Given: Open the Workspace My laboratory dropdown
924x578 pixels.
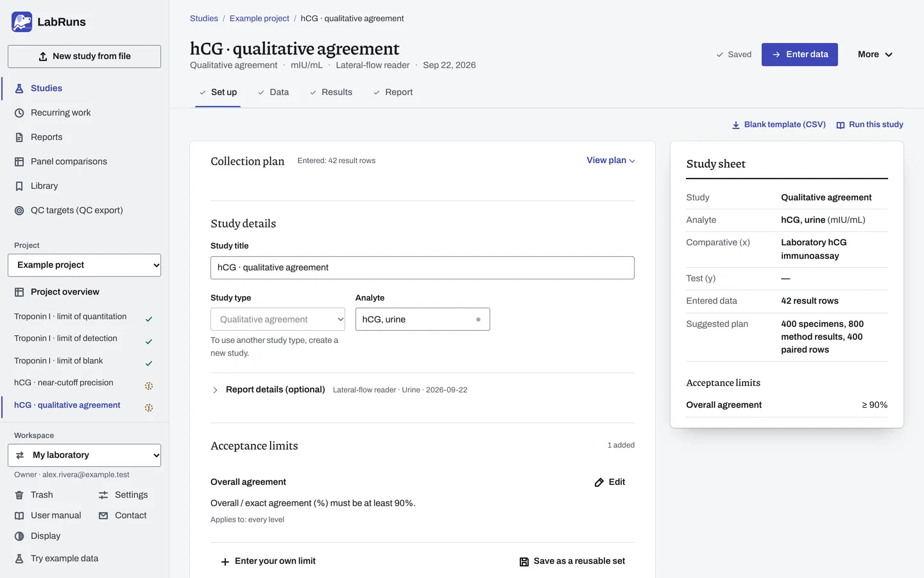Looking at the screenshot, I should click(84, 455).
